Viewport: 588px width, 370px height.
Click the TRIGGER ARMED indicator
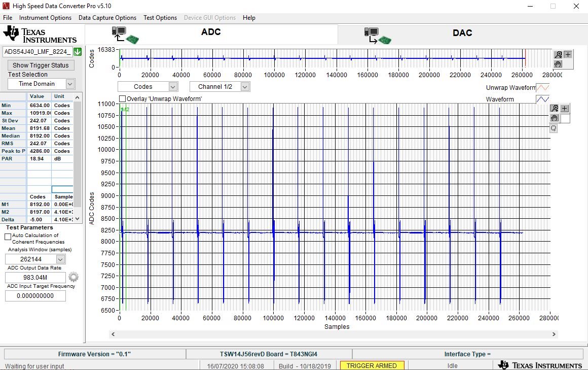[372, 365]
